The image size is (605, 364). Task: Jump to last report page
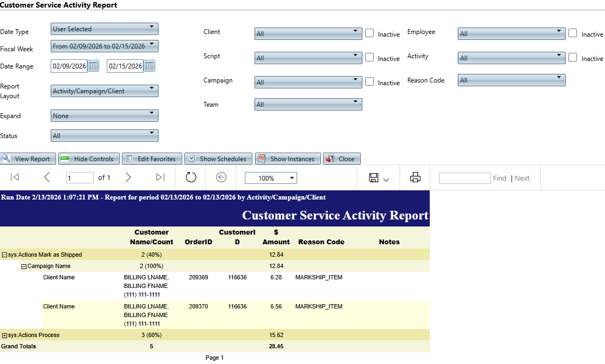click(x=160, y=177)
